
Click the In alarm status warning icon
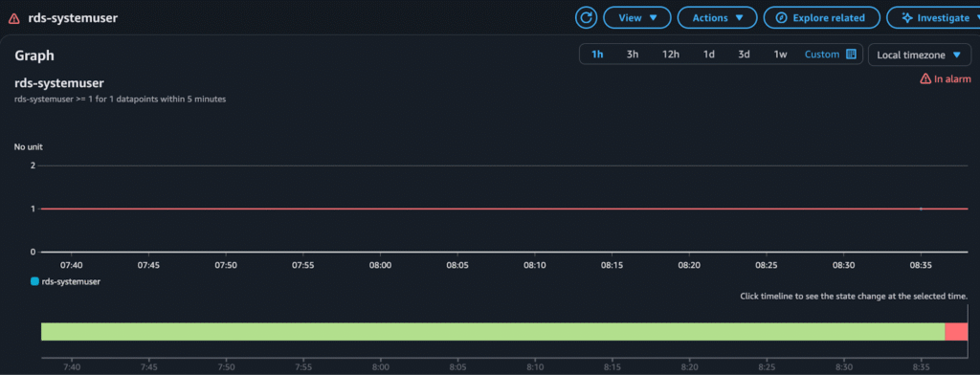click(x=925, y=78)
